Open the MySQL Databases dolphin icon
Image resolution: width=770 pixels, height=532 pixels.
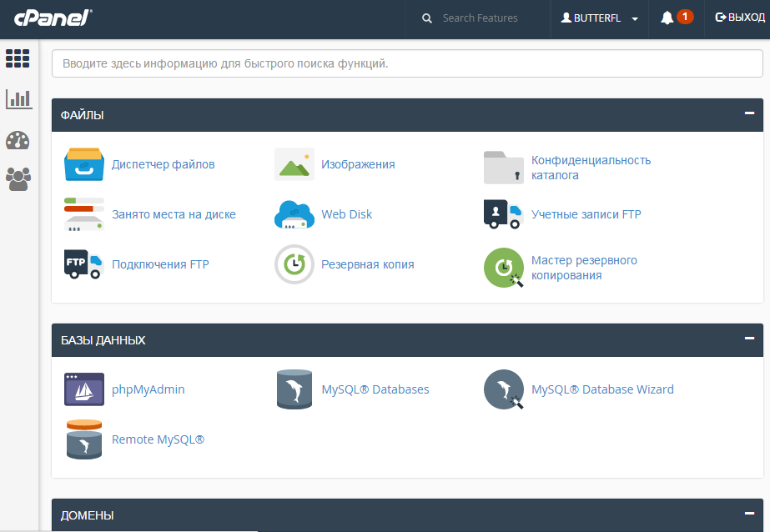click(294, 389)
